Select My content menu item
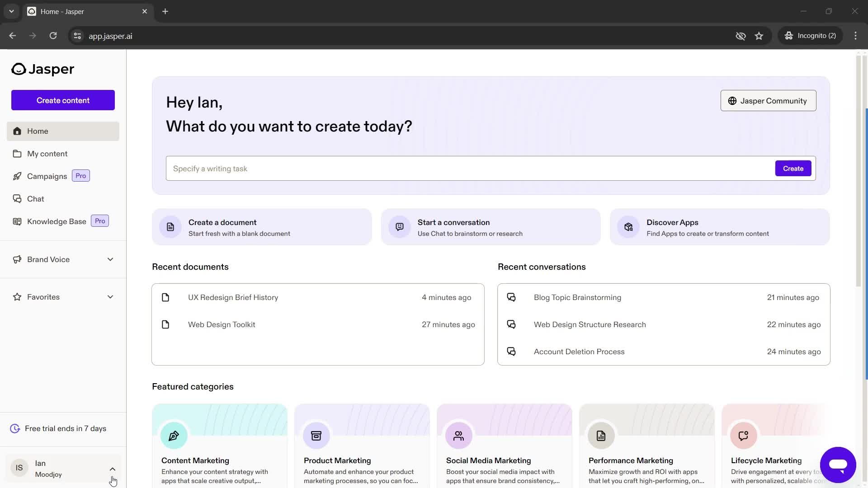This screenshot has width=868, height=488. pyautogui.click(x=47, y=153)
